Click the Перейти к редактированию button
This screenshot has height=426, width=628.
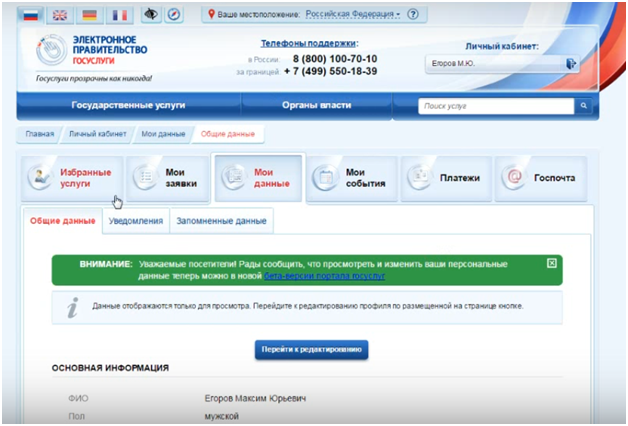[x=312, y=350]
